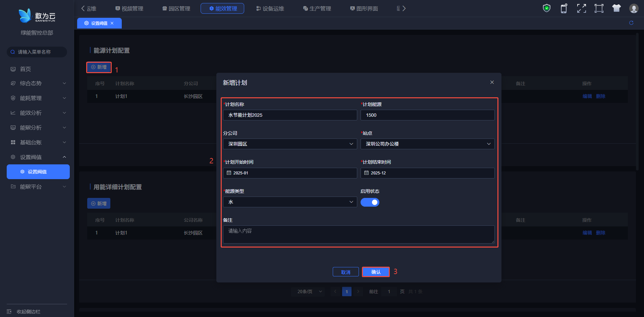Click 确认 to submit the new plan
This screenshot has height=317, width=644.
click(x=376, y=272)
